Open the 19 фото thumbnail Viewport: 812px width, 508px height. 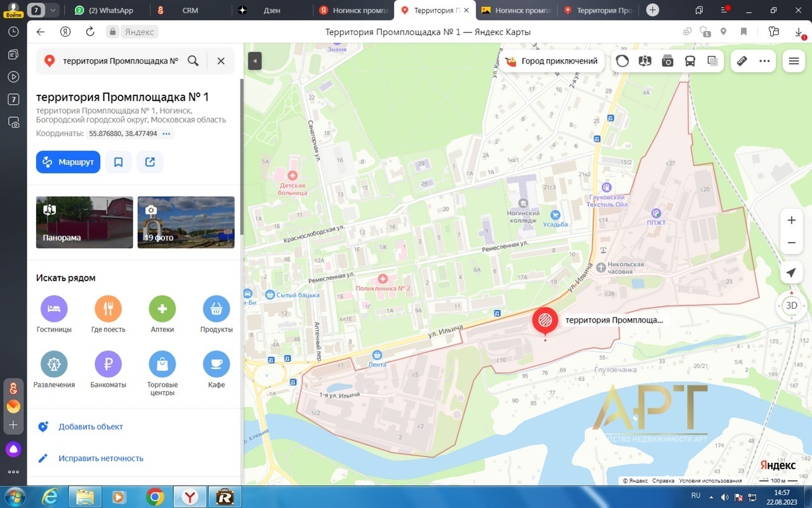click(186, 222)
